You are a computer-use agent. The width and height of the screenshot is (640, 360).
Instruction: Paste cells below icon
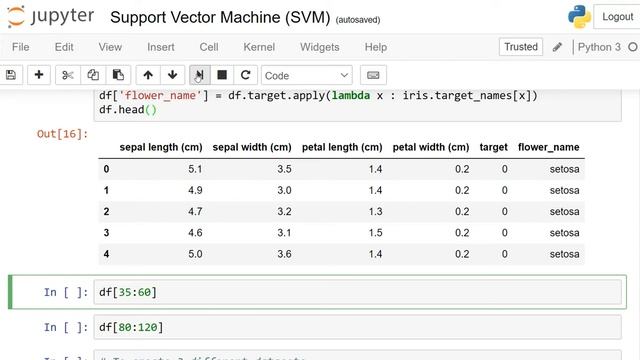[118, 75]
